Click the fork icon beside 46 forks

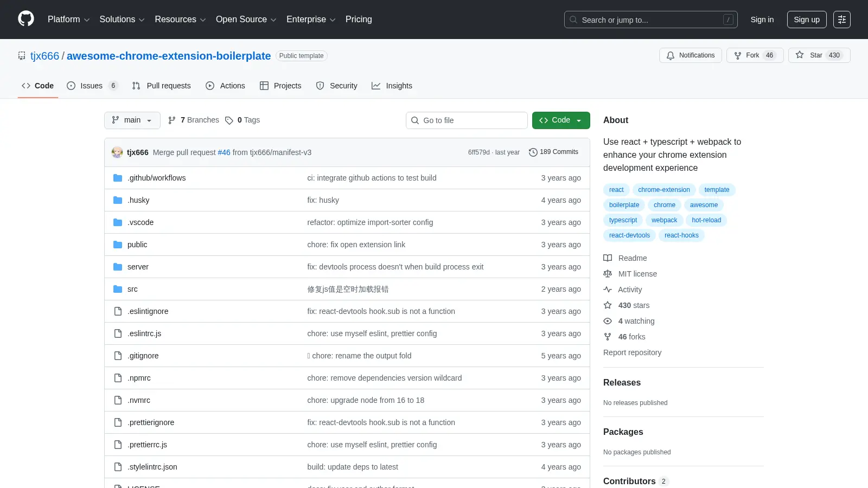pos(608,337)
